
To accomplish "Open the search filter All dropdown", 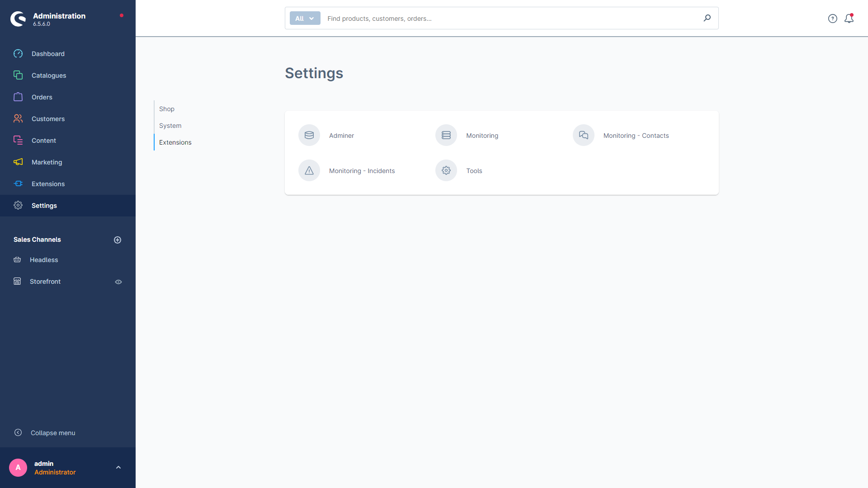I will coord(305,18).
